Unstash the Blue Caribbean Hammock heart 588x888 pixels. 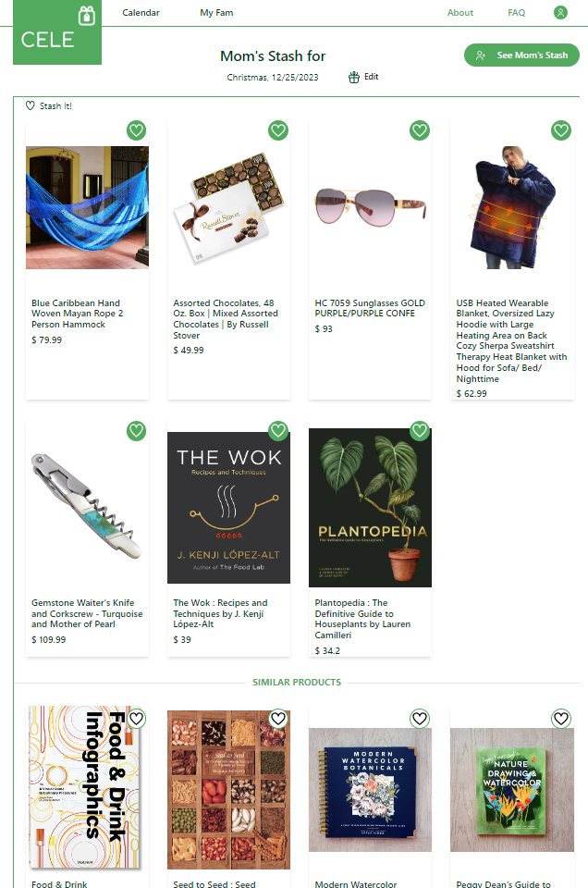tap(137, 130)
